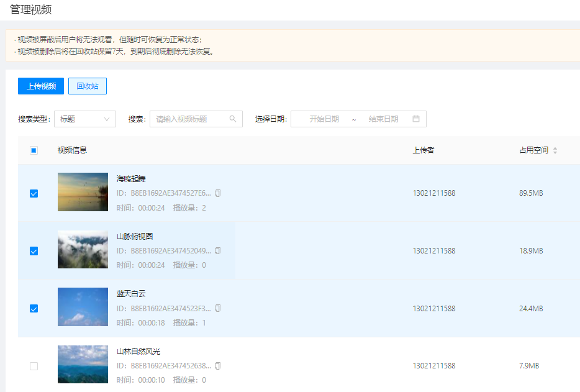580x392 pixels.
Task: Copy ID of 山脉俯视图 video
Action: 217,251
